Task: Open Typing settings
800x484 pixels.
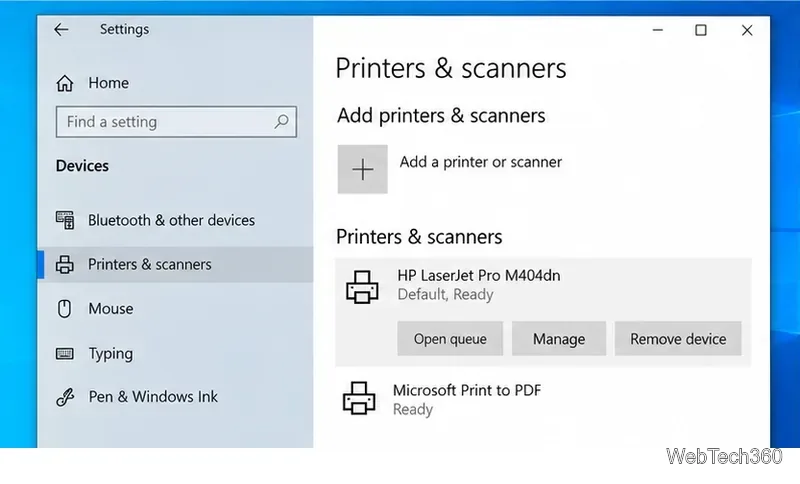Action: pos(111,354)
